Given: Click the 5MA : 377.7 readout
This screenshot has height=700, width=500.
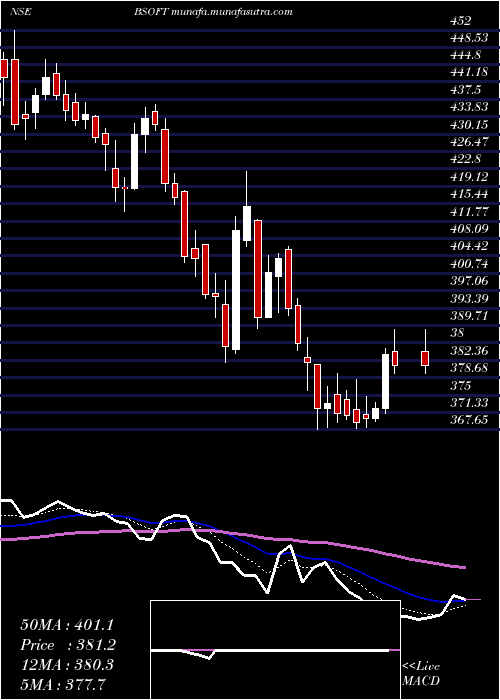Looking at the screenshot, I should click(62, 685).
